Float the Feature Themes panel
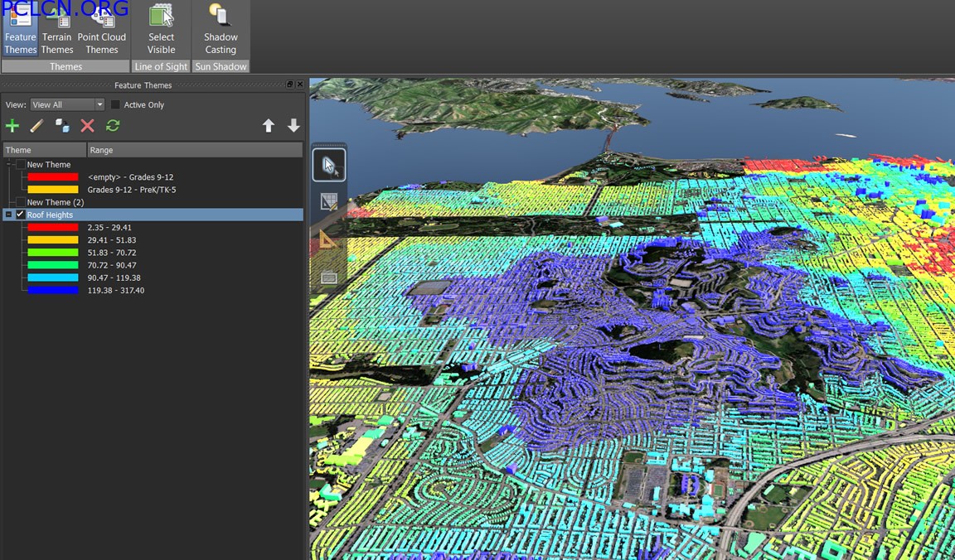This screenshot has height=560, width=955. click(289, 84)
